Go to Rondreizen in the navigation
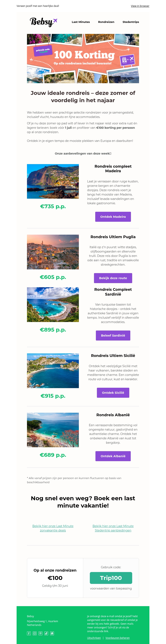 click(106, 22)
